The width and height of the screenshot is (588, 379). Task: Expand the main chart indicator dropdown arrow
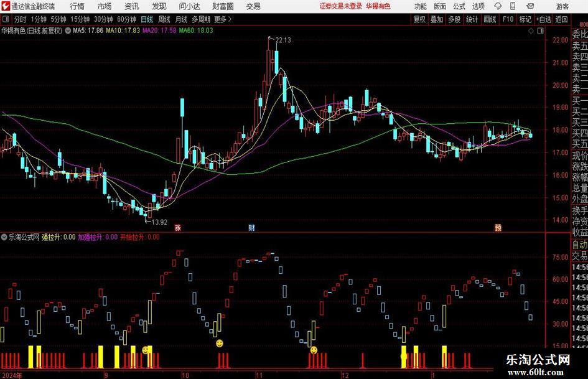pos(68,30)
